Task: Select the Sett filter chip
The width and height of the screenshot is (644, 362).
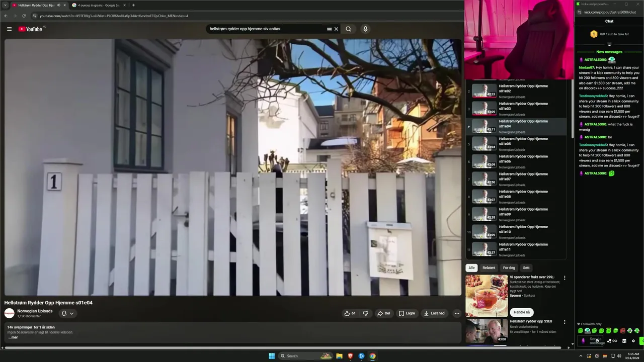Action: (526, 268)
